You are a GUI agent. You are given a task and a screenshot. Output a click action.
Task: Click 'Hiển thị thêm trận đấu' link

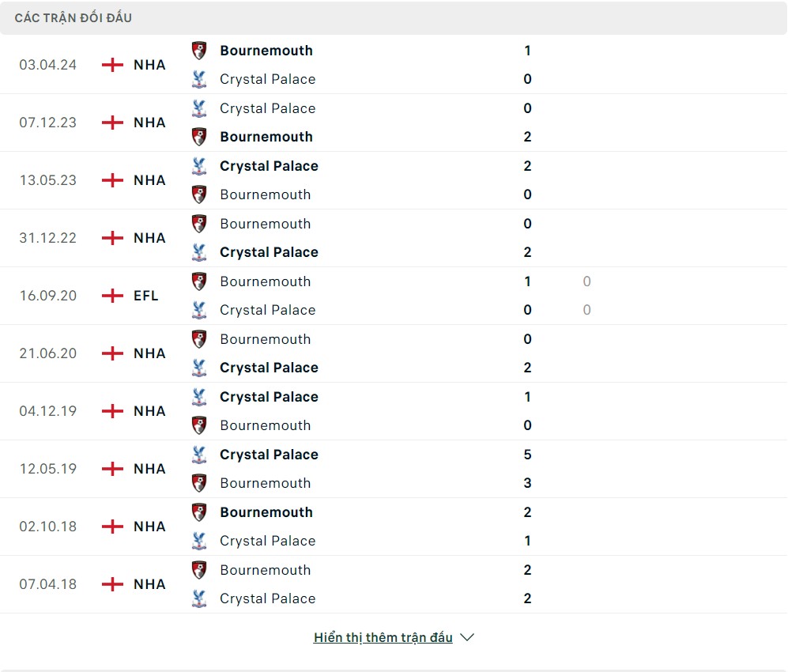pos(383,637)
